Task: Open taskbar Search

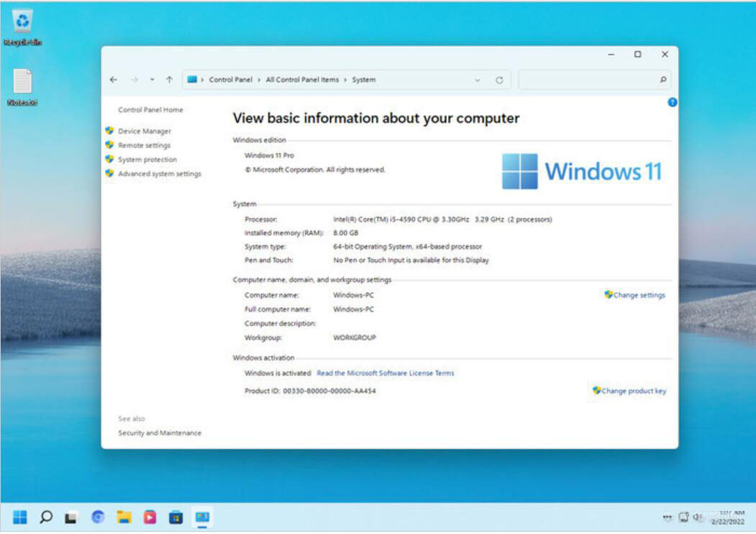Action: 46,517
